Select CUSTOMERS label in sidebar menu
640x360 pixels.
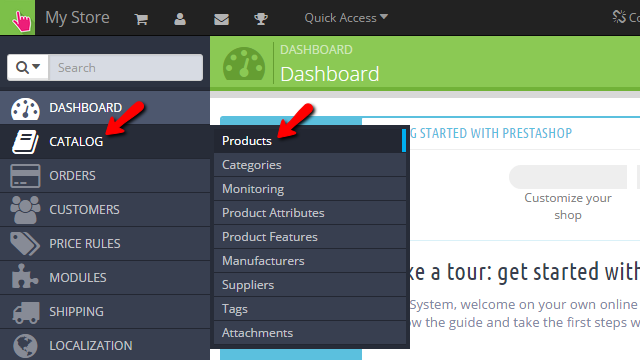tap(84, 209)
